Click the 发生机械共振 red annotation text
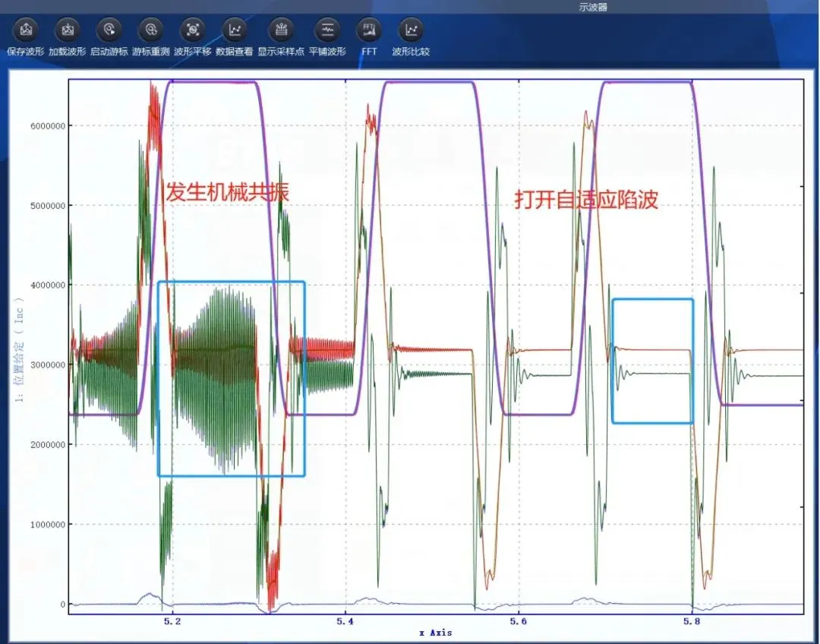This screenshot has height=644, width=820. 227,191
